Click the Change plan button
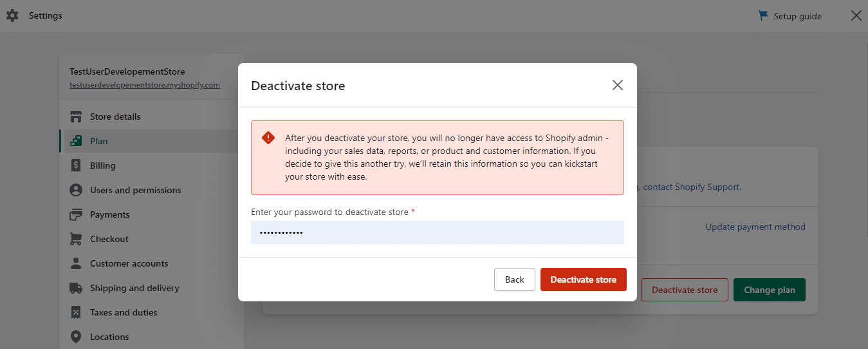This screenshot has height=349, width=868. tap(769, 290)
